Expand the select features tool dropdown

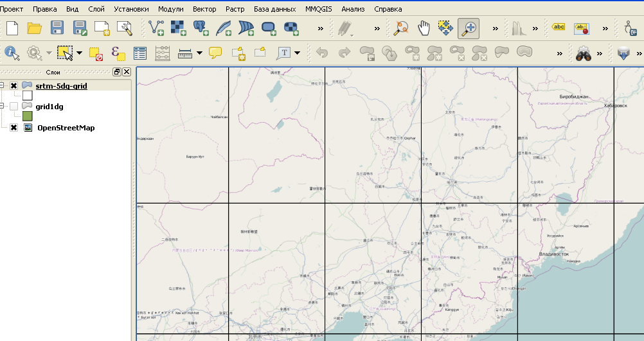click(79, 53)
